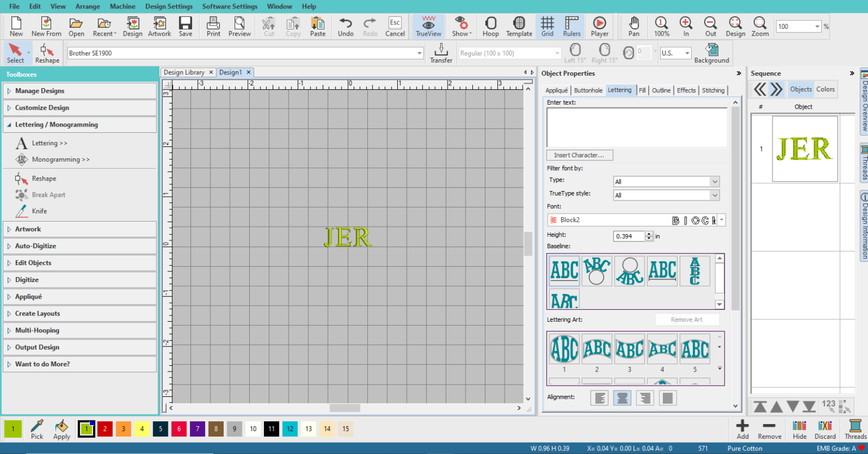868x454 pixels.
Task: Open the Background settings icon
Action: pyautogui.click(x=711, y=53)
